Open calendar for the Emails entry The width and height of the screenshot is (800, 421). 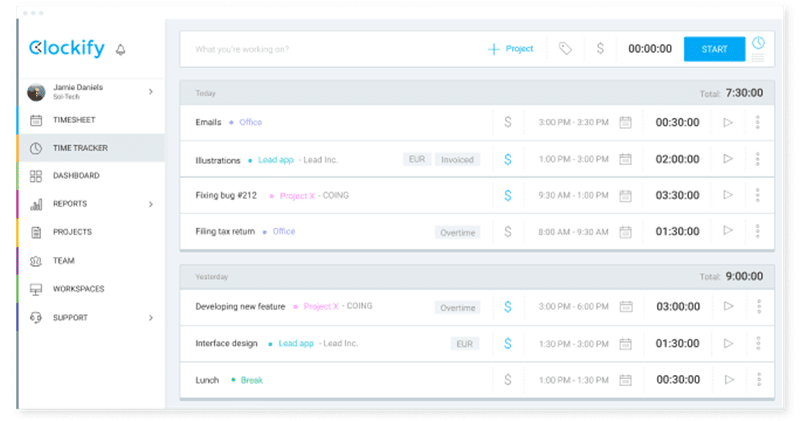(626, 122)
